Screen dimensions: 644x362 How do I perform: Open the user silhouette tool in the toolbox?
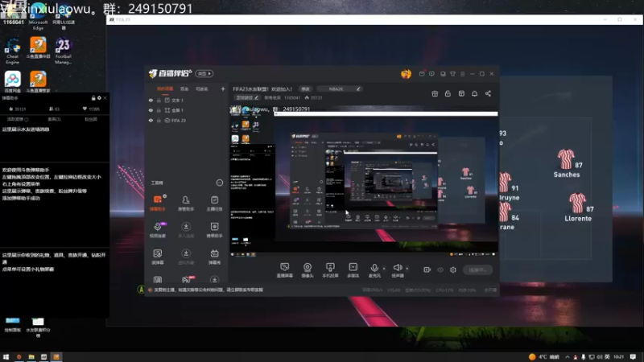click(x=186, y=203)
